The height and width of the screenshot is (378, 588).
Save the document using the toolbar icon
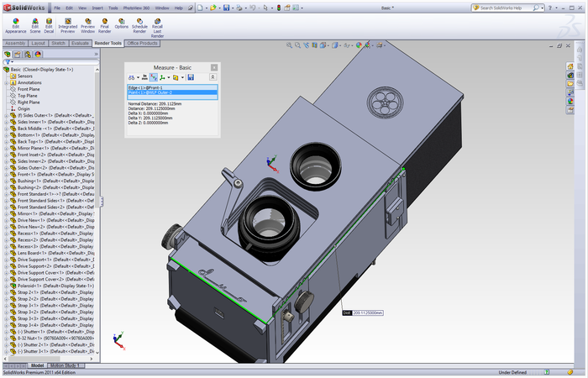226,8
